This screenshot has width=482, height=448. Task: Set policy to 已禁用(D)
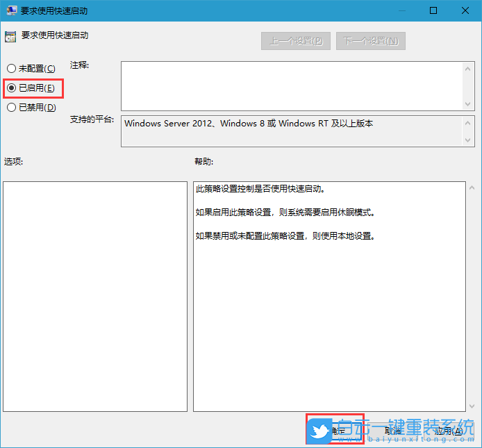point(31,107)
